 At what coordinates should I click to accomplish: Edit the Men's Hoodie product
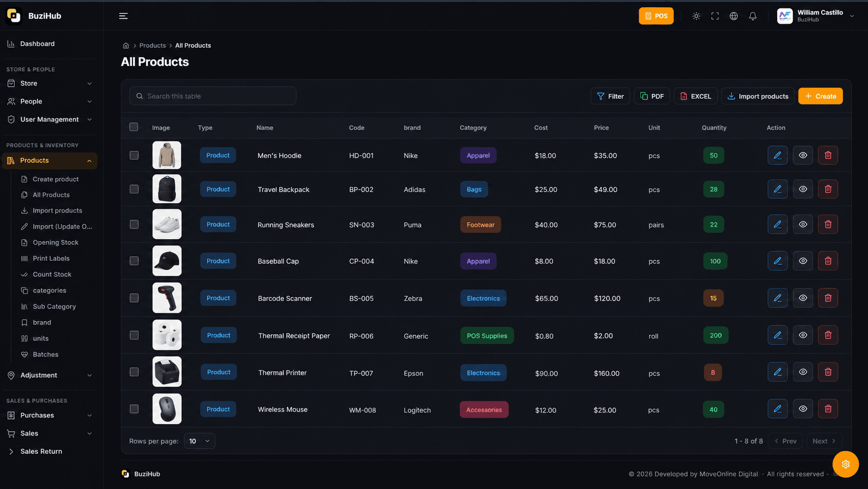(777, 155)
